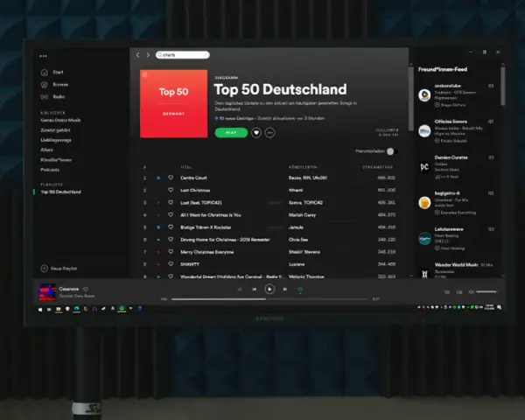The width and height of the screenshot is (525, 420).
Task: Open Künstler*innen in library
Action: click(56, 160)
